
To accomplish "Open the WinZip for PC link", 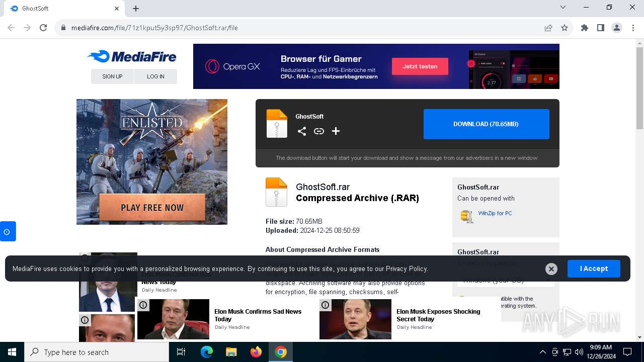I will tap(495, 213).
